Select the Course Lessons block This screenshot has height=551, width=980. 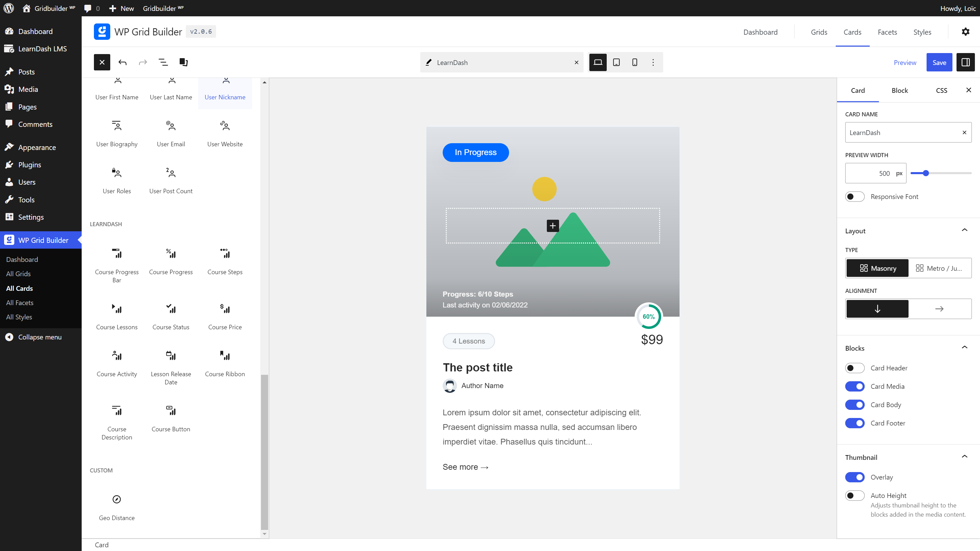tap(116, 316)
